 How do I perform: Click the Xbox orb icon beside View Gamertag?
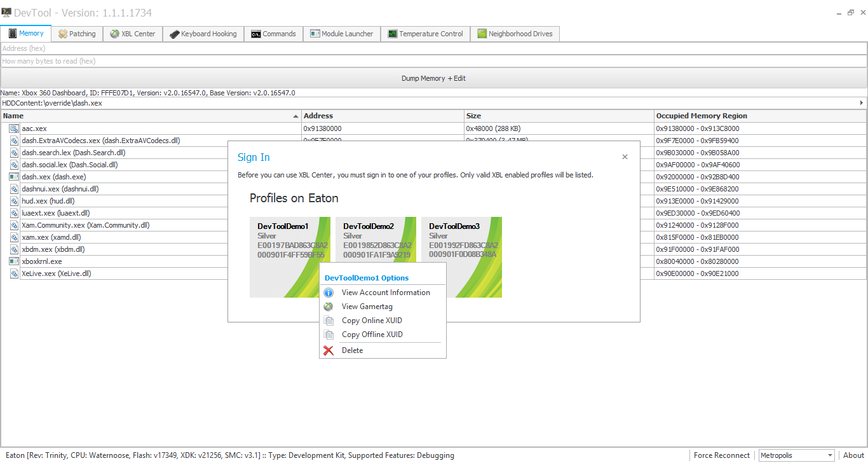329,307
